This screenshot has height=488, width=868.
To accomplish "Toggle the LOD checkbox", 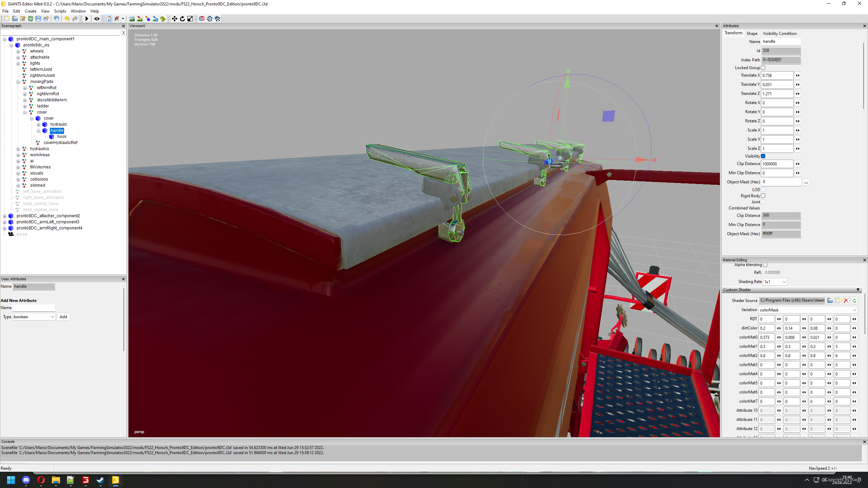I will (763, 190).
